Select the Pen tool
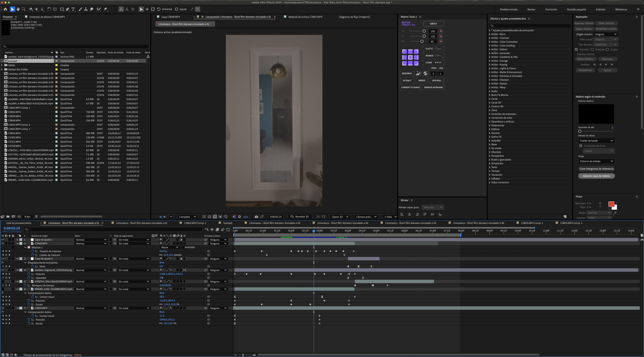 (x=67, y=9)
